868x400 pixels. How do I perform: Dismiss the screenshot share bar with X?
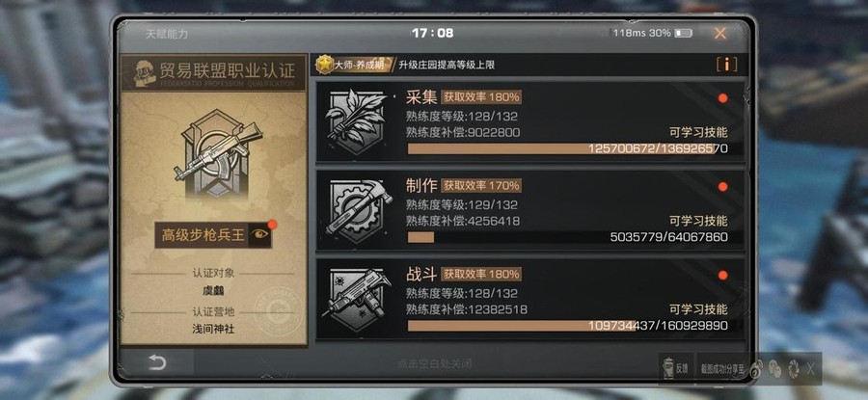pyautogui.click(x=810, y=368)
